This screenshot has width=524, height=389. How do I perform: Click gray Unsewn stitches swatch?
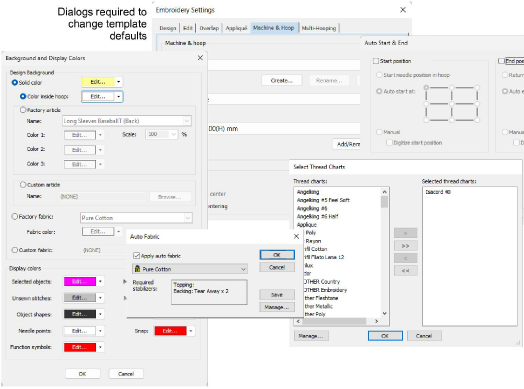pos(80,298)
